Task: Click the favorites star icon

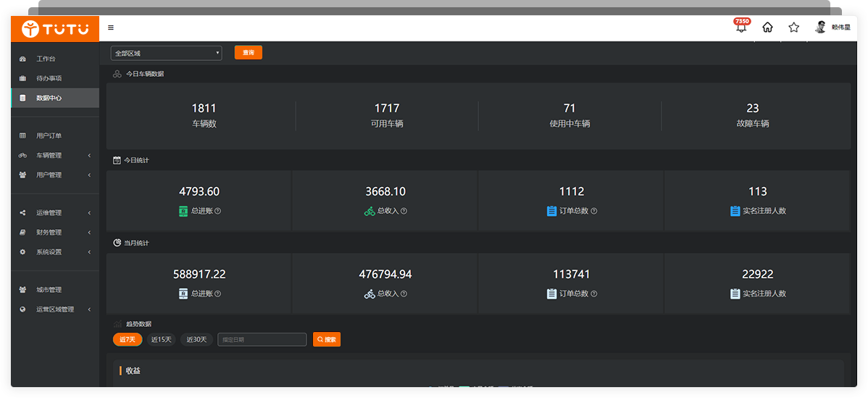Action: pyautogui.click(x=793, y=28)
